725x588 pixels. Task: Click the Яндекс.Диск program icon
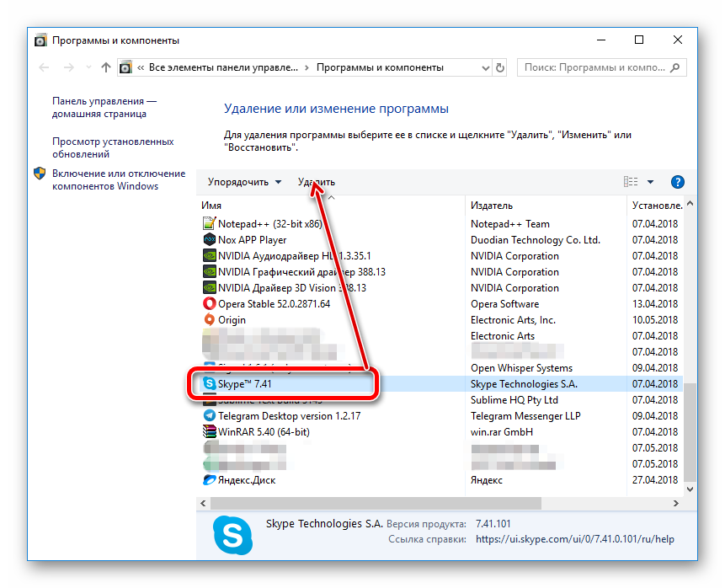point(210,480)
